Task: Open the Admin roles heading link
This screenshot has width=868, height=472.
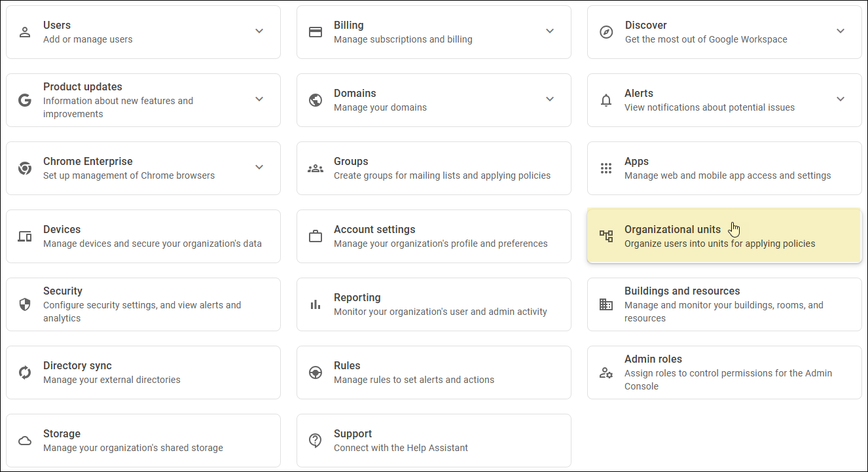Action: point(653,359)
